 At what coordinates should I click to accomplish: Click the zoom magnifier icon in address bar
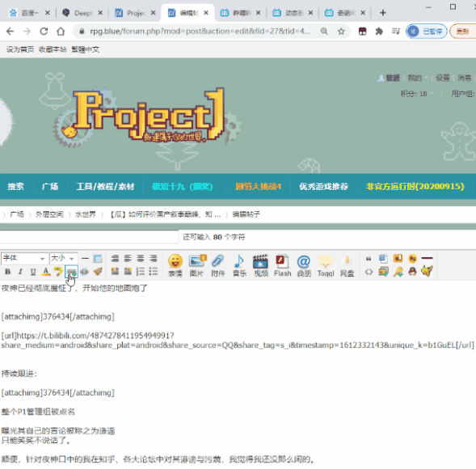[324, 32]
